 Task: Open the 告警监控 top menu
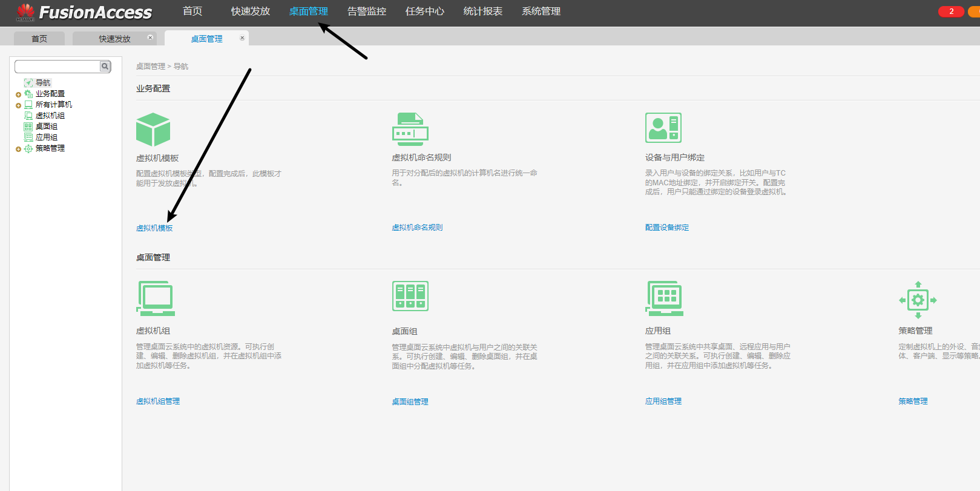click(x=366, y=12)
